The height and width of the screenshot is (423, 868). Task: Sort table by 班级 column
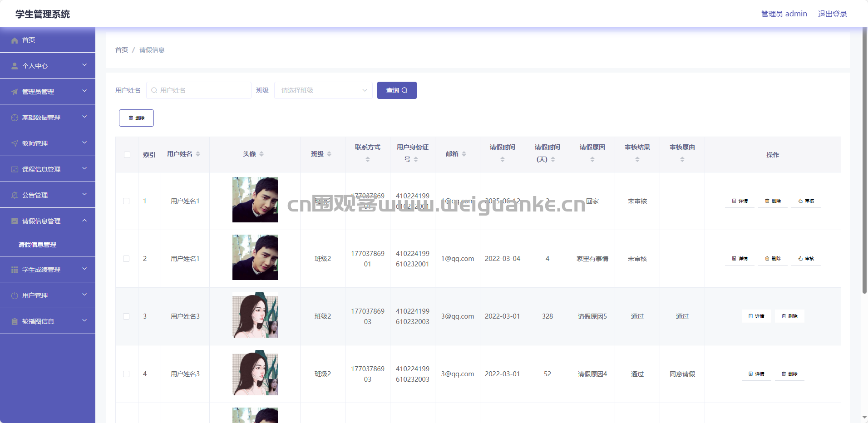click(x=329, y=154)
